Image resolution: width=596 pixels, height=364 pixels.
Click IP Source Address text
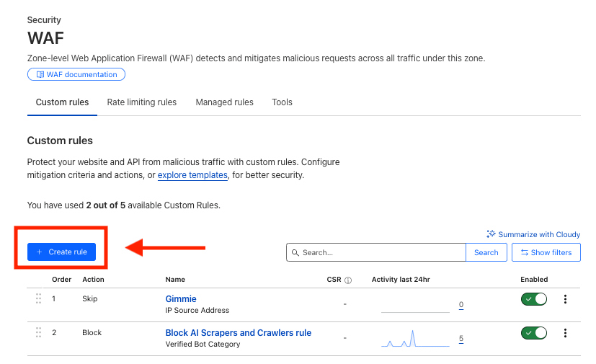(197, 310)
